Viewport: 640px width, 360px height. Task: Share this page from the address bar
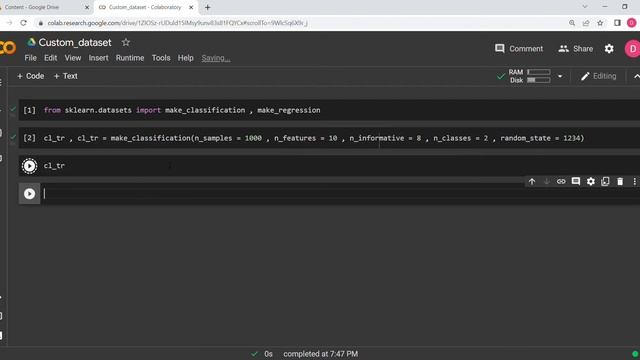point(586,23)
